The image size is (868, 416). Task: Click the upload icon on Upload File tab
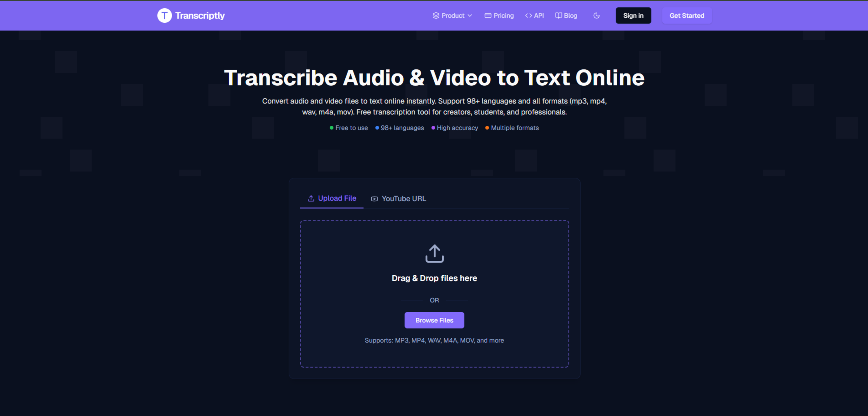311,198
